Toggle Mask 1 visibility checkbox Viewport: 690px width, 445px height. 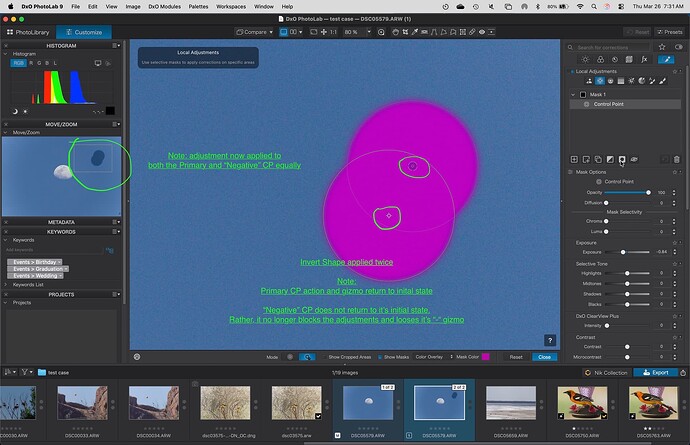583,95
